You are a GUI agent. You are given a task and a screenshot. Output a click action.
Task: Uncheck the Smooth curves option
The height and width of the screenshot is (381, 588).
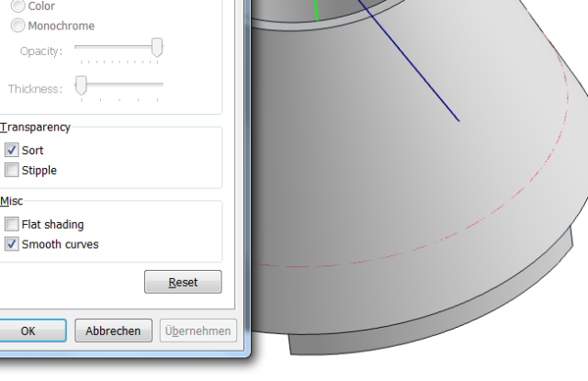click(12, 244)
